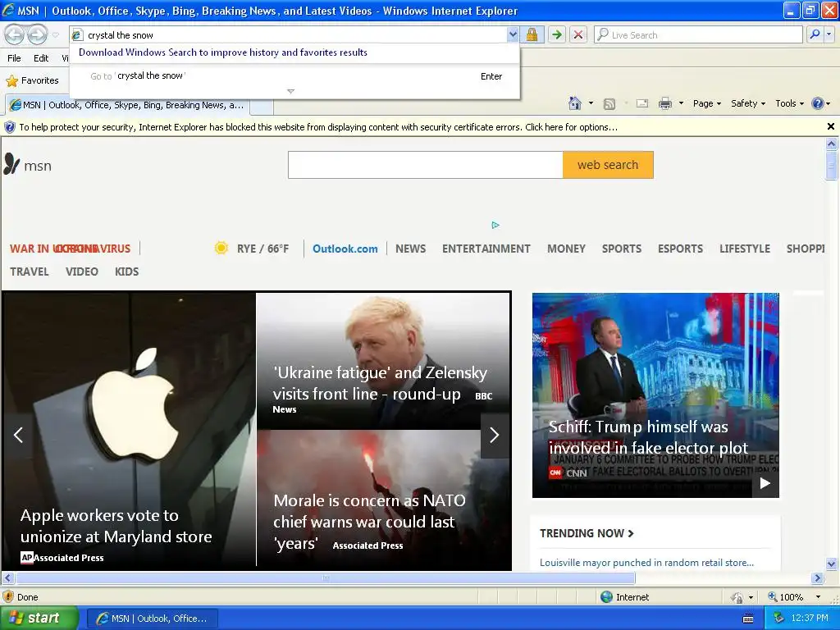840x630 pixels.
Task: Open the File menu
Action: pos(15,58)
